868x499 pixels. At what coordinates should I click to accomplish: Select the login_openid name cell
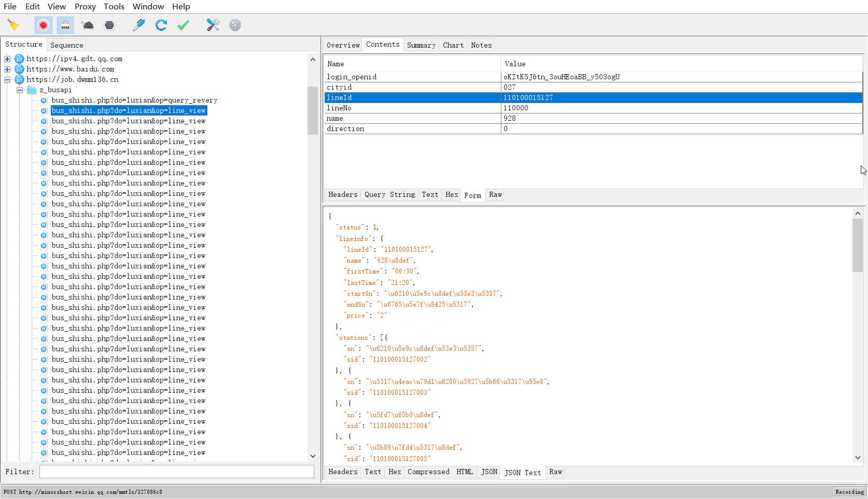[x=413, y=77]
